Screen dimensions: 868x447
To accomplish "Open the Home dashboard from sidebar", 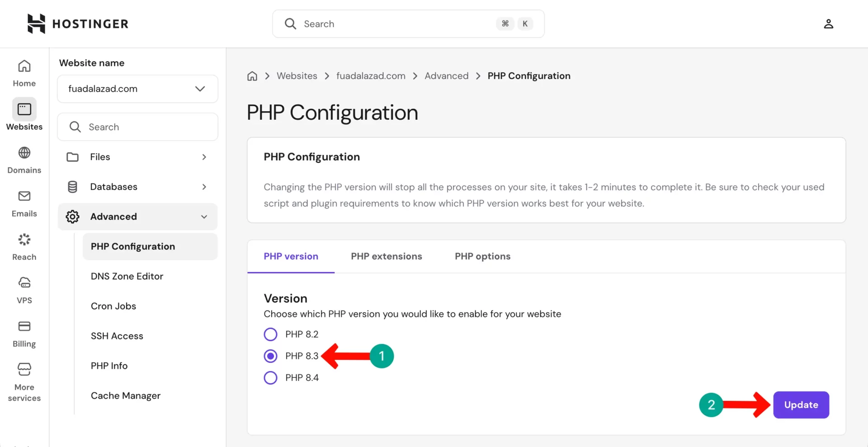I will click(x=24, y=72).
